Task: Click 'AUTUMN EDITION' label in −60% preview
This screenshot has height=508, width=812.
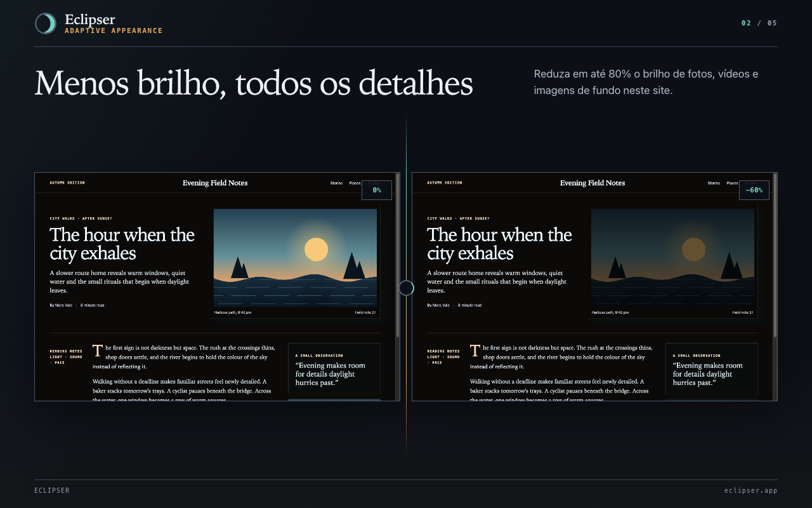Action: (445, 183)
